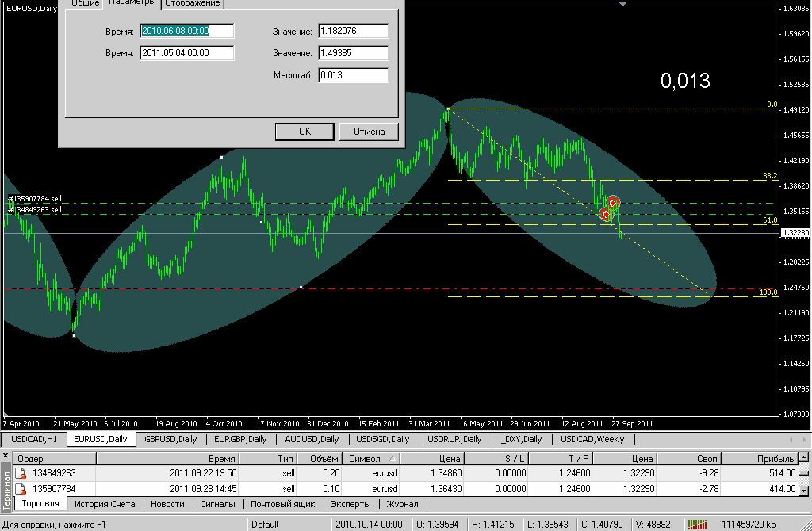Sort orders by the Символ column
The height and width of the screenshot is (531, 812).
[x=373, y=458]
